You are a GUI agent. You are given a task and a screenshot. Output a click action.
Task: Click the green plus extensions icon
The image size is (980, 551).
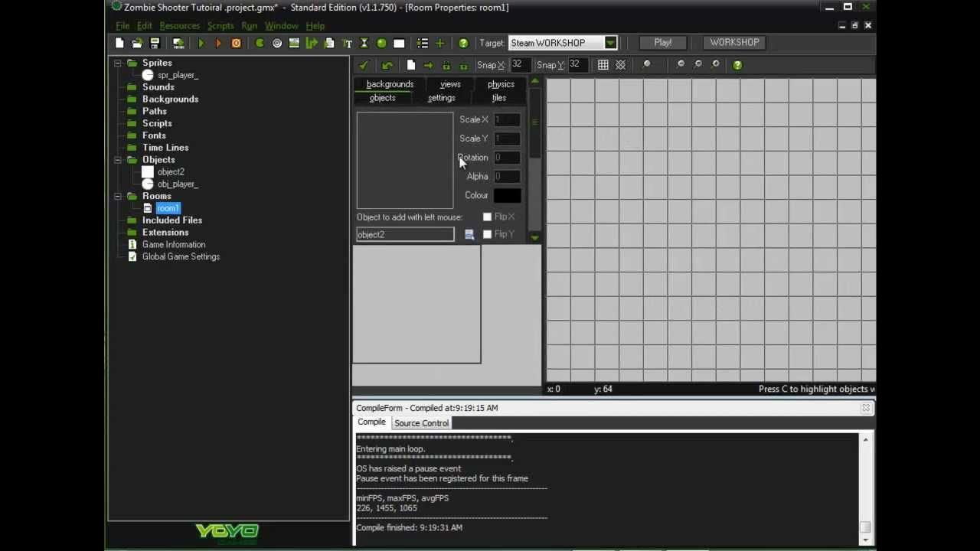click(439, 44)
